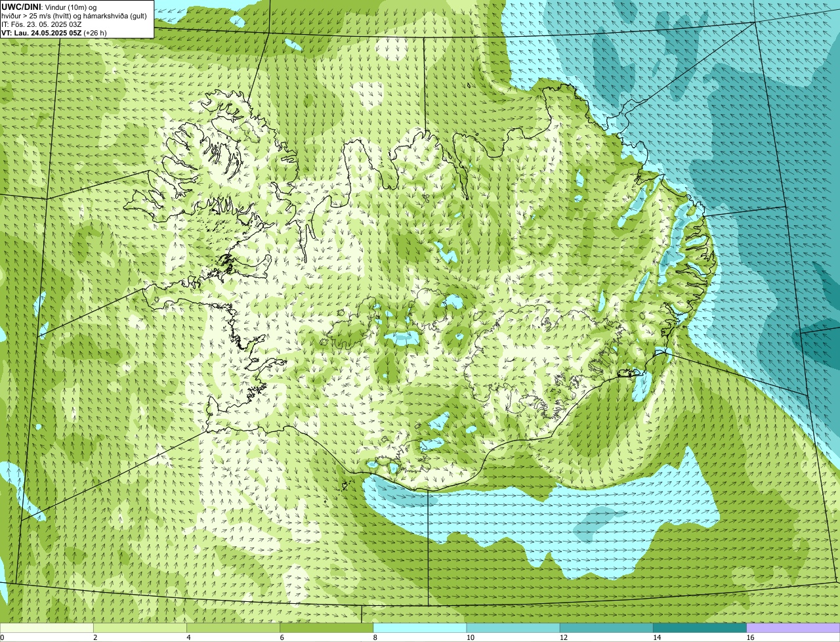Click the purple legend swatch above 16 m/s
Viewport: 840px width, 642px height.
pos(793,628)
